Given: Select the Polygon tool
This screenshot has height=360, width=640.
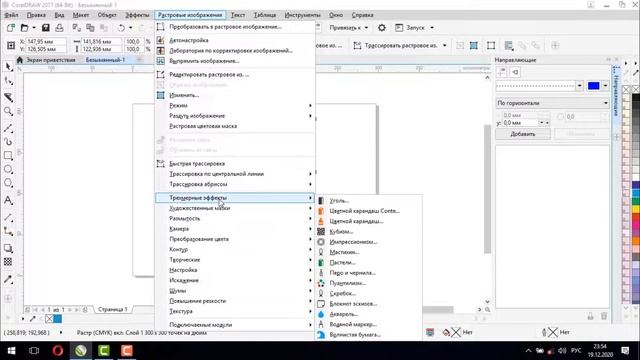Looking at the screenshot, I should click(x=8, y=183).
